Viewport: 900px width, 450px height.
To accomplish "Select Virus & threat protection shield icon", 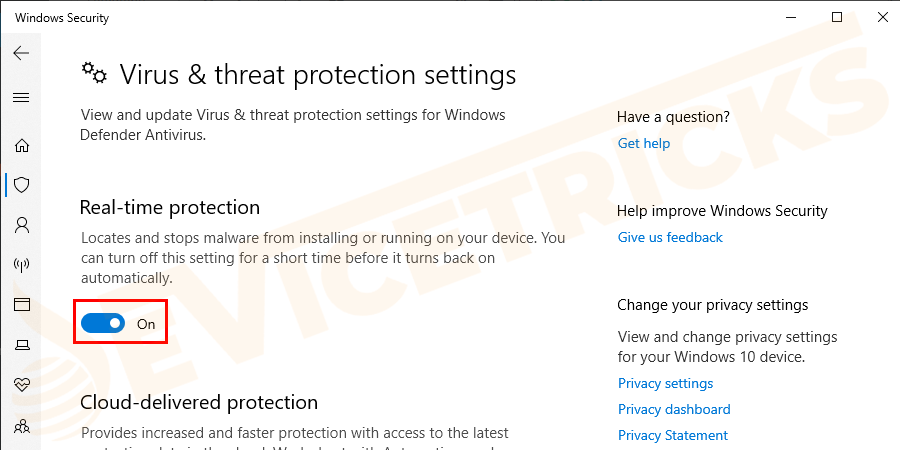I will tap(21, 185).
